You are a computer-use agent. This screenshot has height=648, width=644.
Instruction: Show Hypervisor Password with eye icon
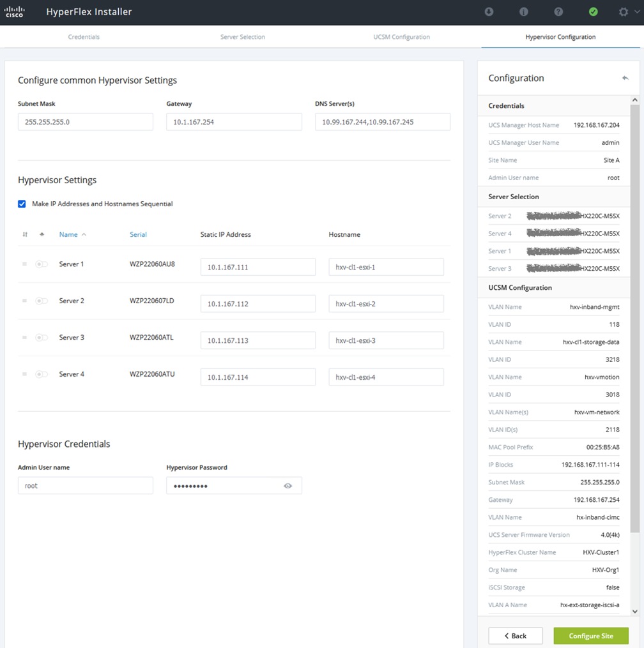pyautogui.click(x=288, y=486)
